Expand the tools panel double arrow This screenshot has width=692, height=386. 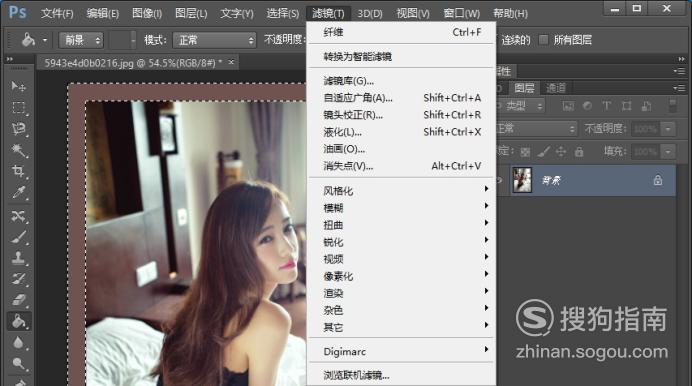point(10,59)
